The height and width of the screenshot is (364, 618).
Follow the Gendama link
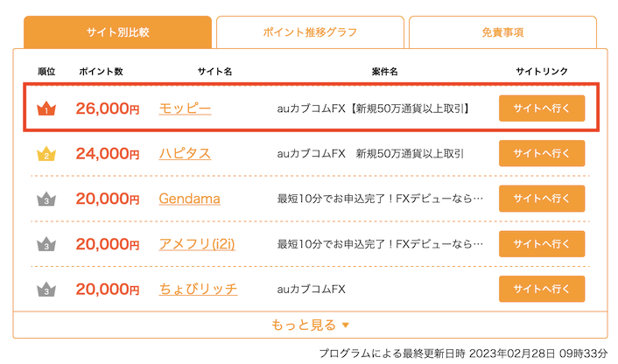tap(190, 199)
